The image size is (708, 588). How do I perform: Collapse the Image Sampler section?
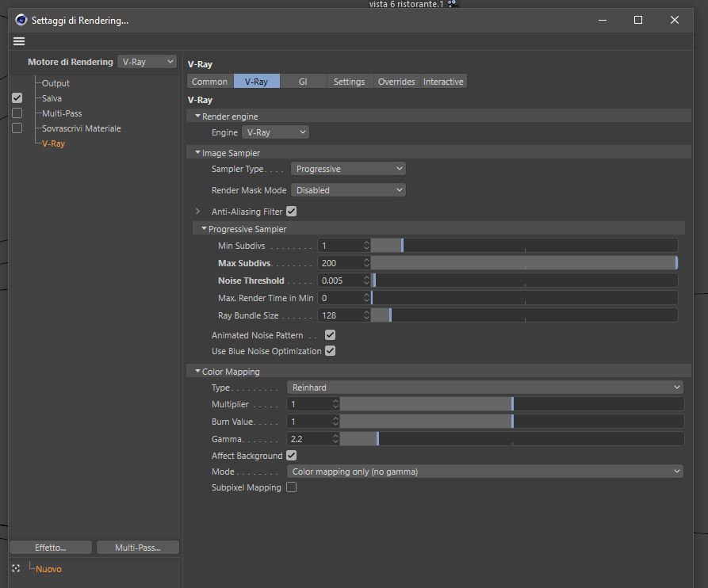coord(197,152)
